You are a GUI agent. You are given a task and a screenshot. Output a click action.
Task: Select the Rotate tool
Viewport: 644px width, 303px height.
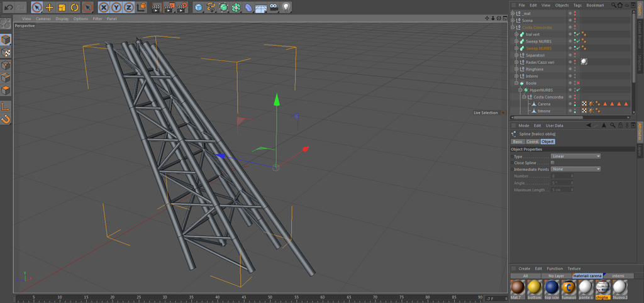pos(74,7)
